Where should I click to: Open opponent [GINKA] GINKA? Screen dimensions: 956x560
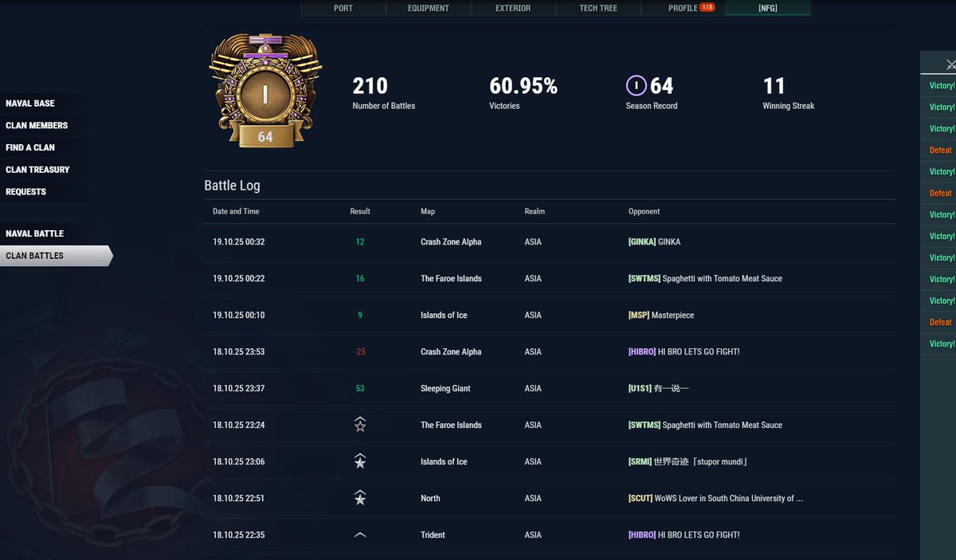654,242
